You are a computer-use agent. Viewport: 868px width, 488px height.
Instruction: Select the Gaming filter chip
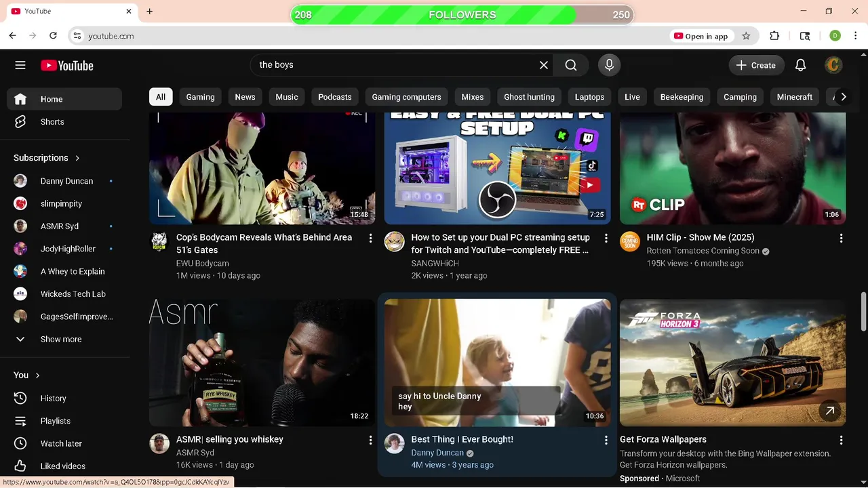201,97
